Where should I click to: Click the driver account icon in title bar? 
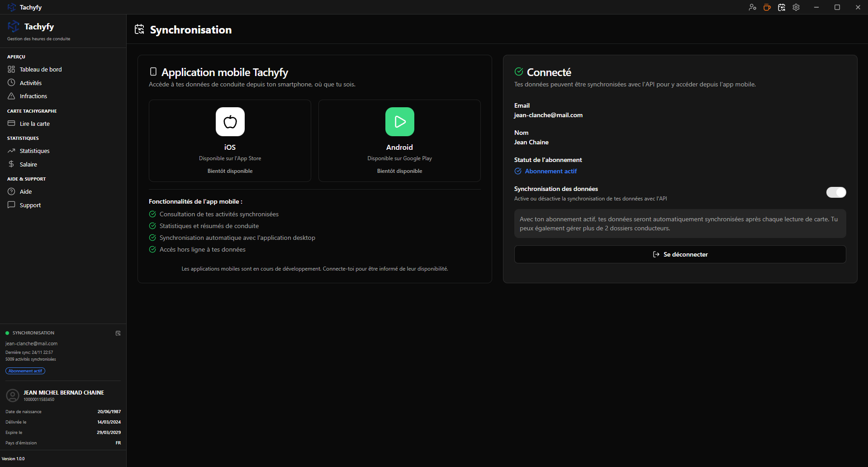(x=752, y=7)
